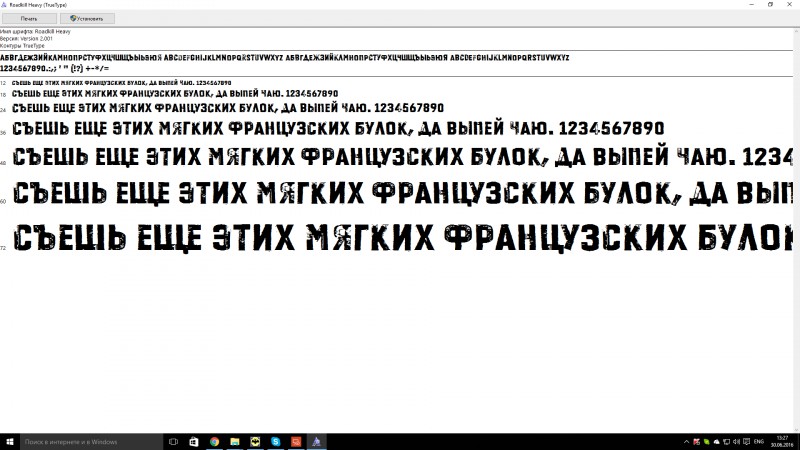The width and height of the screenshot is (800, 450).
Task: Click the Roadkill Heavy window title icon
Action: (4, 5)
